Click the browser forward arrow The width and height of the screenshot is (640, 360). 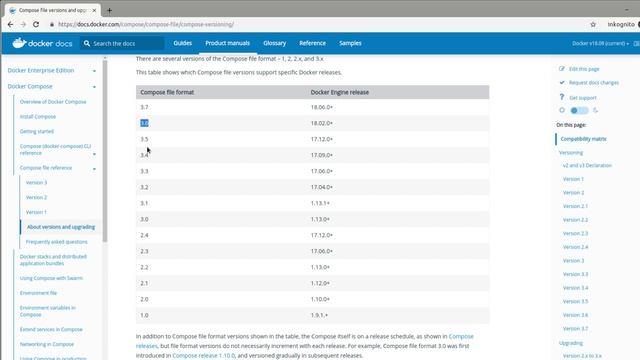pyautogui.click(x=23, y=24)
